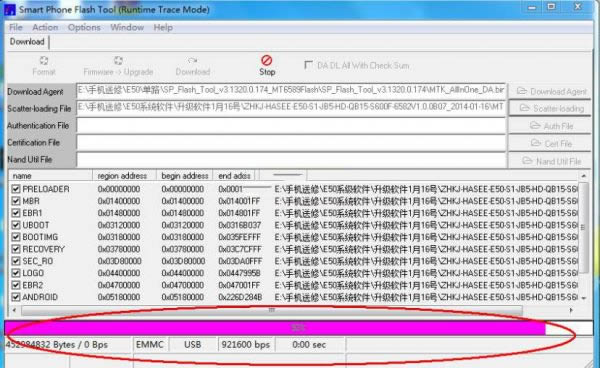Click end address 0x035FEFFF of BOOTIMG

pos(240,237)
